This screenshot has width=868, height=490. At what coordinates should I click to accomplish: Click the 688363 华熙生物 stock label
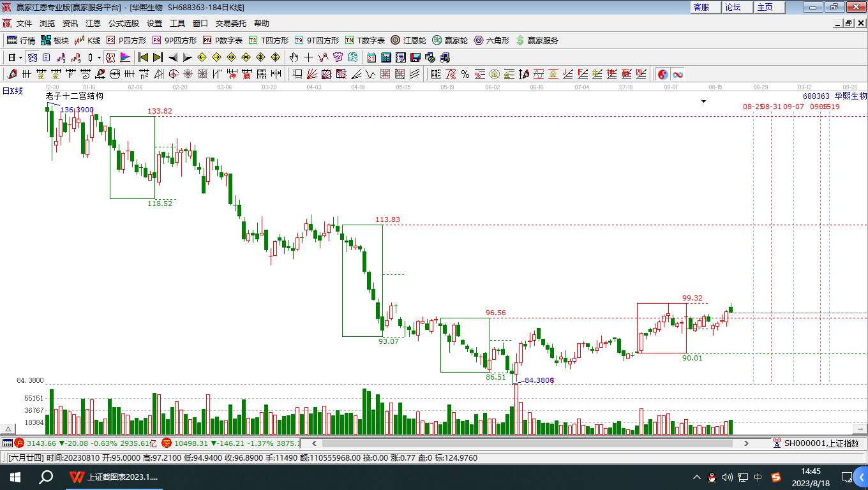coord(835,96)
